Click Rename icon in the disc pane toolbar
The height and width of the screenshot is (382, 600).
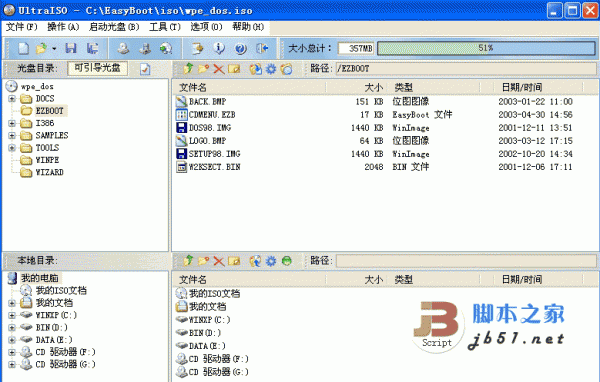(x=234, y=69)
